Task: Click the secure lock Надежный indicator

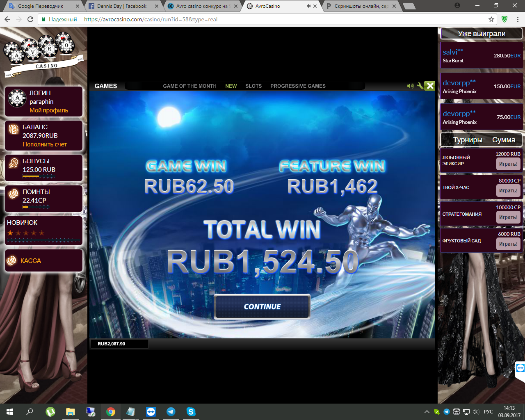Action: tap(59, 19)
